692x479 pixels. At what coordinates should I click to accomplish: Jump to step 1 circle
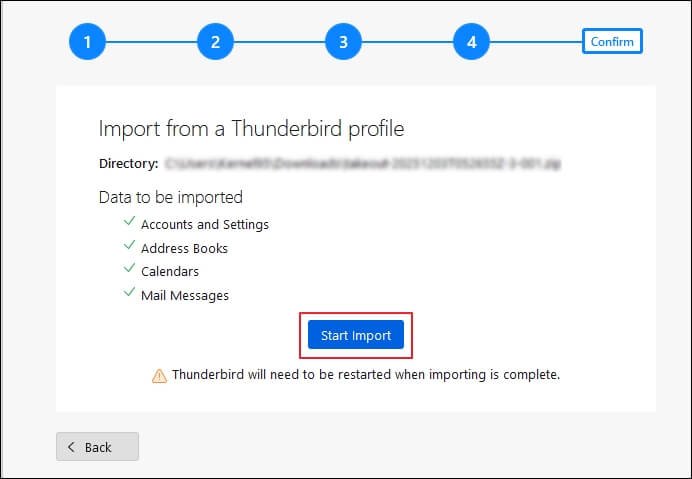click(x=87, y=42)
